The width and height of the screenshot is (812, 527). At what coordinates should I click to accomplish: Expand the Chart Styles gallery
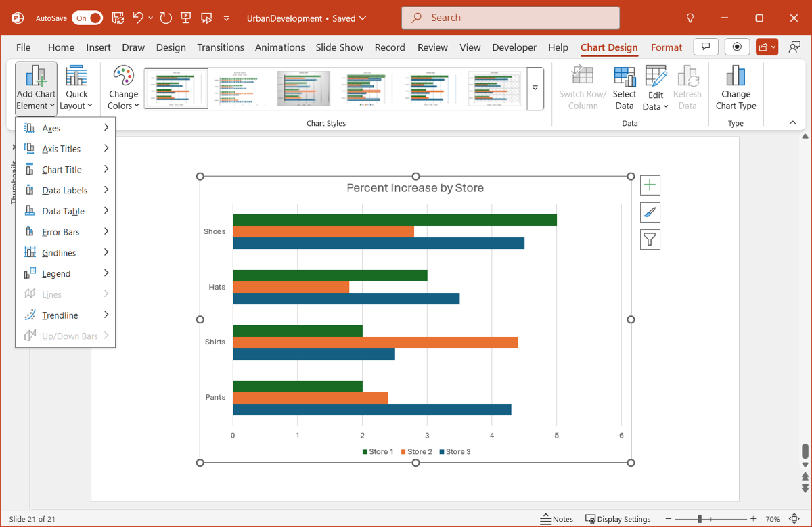click(x=535, y=89)
